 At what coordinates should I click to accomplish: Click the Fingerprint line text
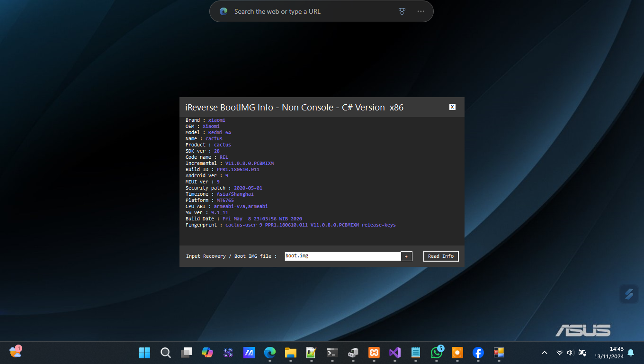tap(291, 225)
